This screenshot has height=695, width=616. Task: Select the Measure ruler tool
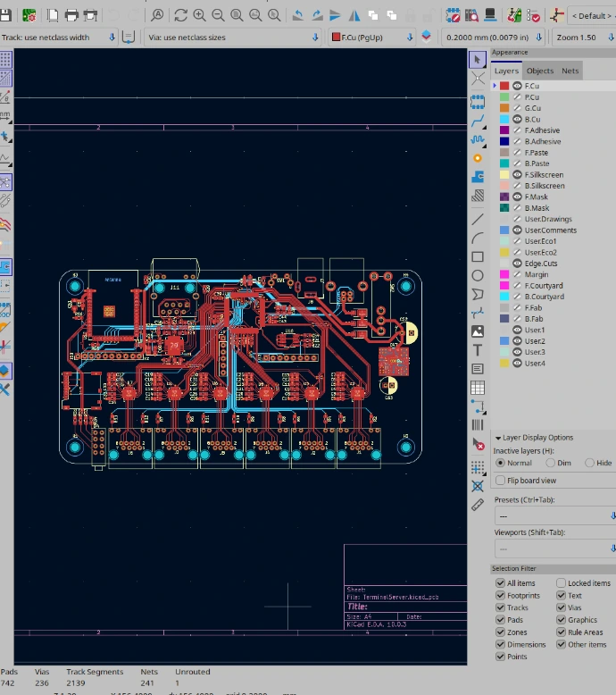[x=478, y=505]
